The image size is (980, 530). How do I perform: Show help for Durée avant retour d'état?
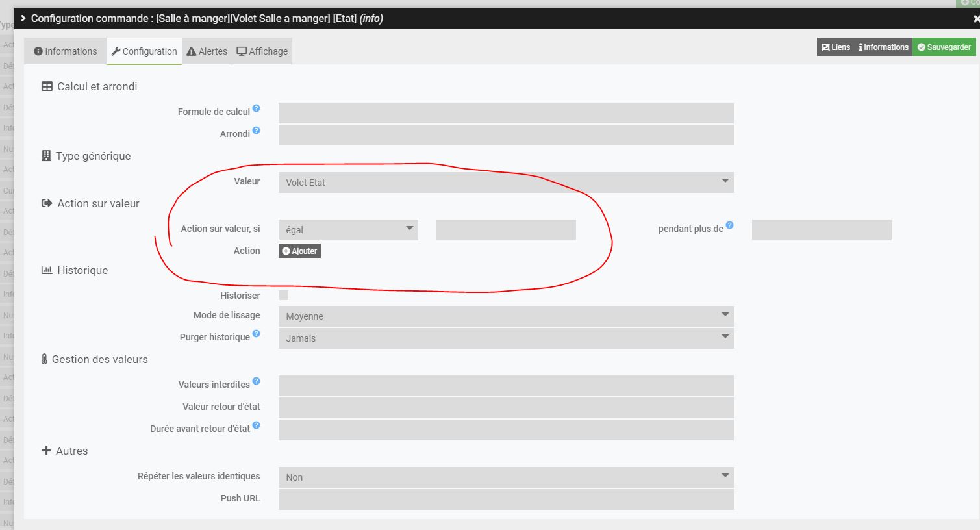257,425
